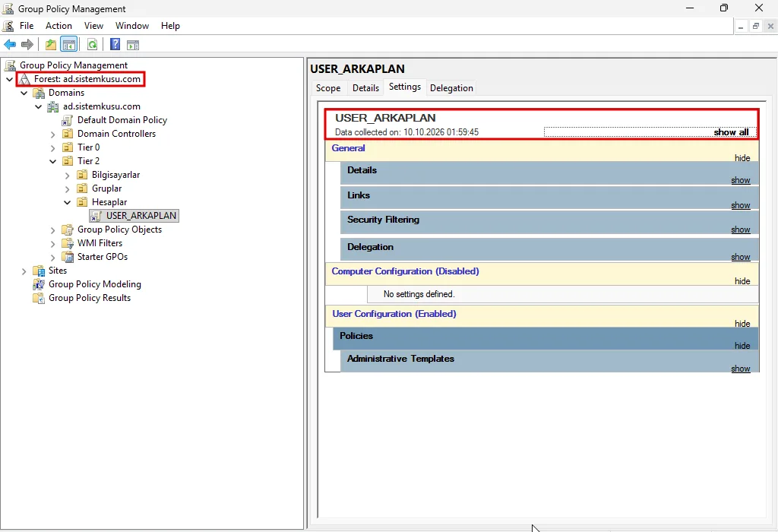Viewport: 778px width, 532px height.
Task: Click the Back arrow toolbar icon
Action: click(x=9, y=45)
